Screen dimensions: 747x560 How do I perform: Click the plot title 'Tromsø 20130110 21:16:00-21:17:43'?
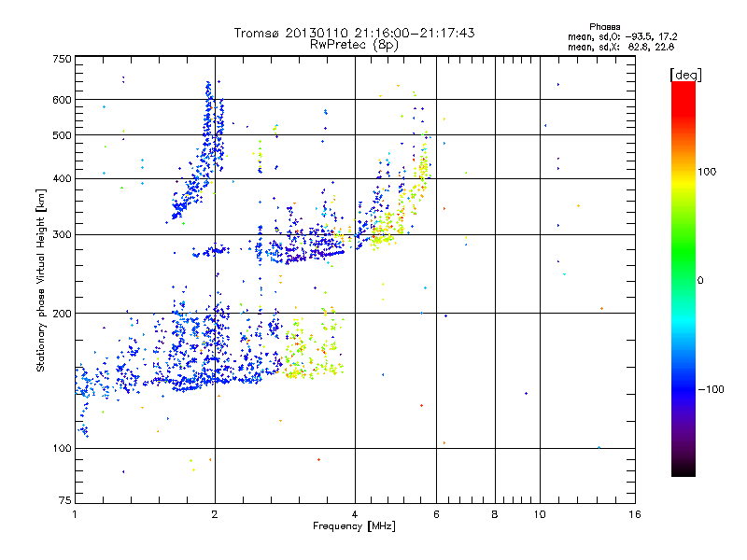point(354,33)
